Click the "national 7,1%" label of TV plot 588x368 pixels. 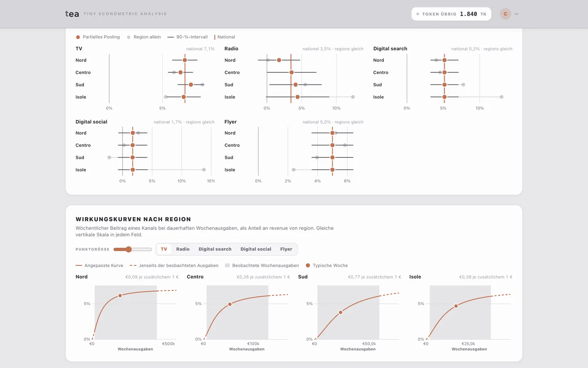(x=200, y=49)
